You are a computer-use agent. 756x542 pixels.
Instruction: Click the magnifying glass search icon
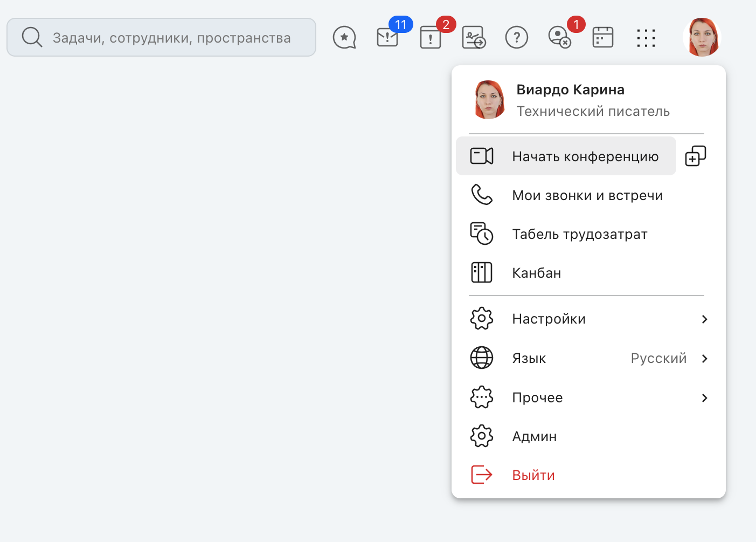click(x=32, y=37)
